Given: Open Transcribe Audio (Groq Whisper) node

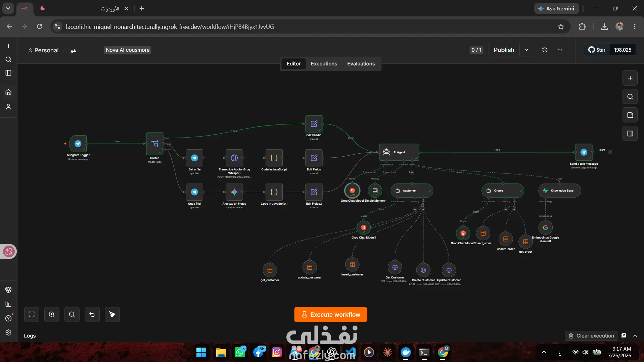Looking at the screenshot, I should pyautogui.click(x=234, y=158).
